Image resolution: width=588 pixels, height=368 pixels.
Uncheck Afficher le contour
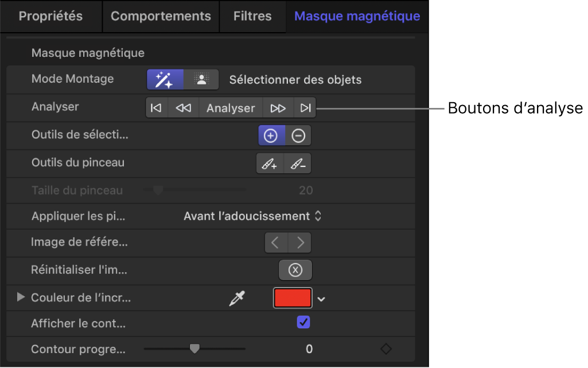coord(303,322)
